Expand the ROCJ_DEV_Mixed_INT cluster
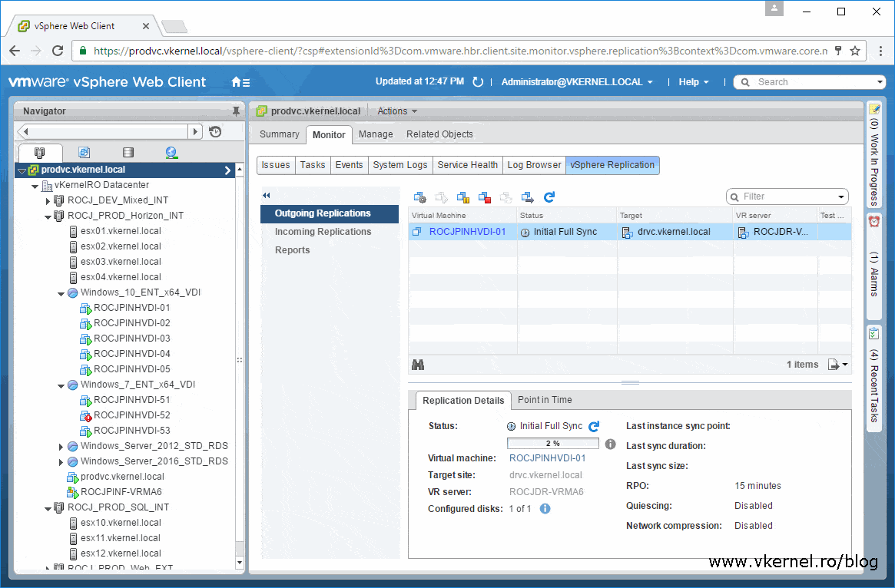Screen dimensions: 895x588 pyautogui.click(x=48, y=200)
